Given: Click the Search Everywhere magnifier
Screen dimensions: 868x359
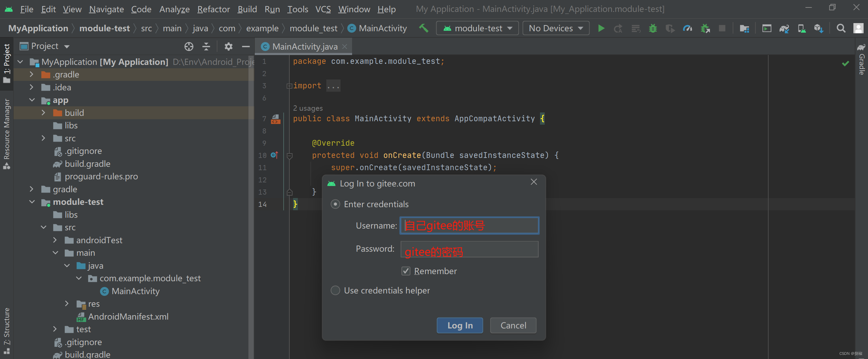Looking at the screenshot, I should [841, 28].
